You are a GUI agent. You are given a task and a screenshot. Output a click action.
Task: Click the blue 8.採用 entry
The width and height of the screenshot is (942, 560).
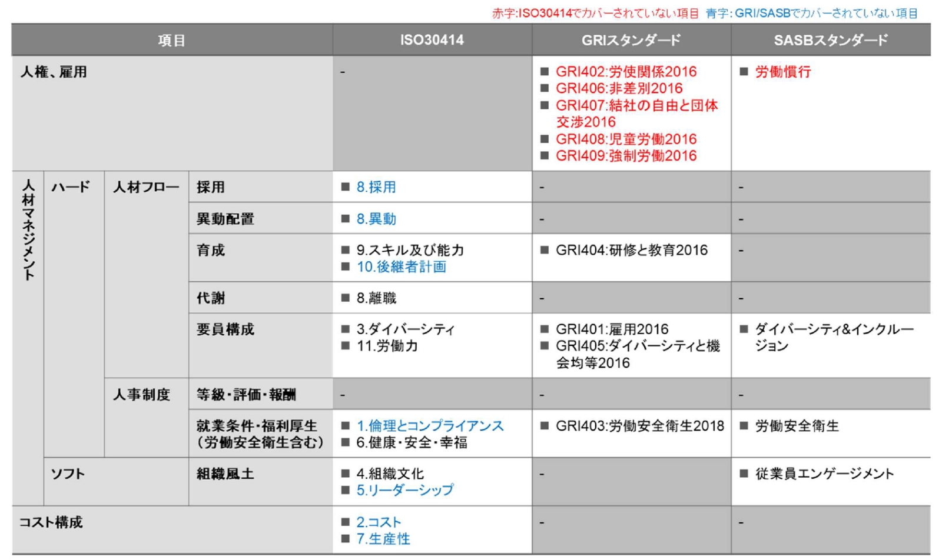(376, 187)
